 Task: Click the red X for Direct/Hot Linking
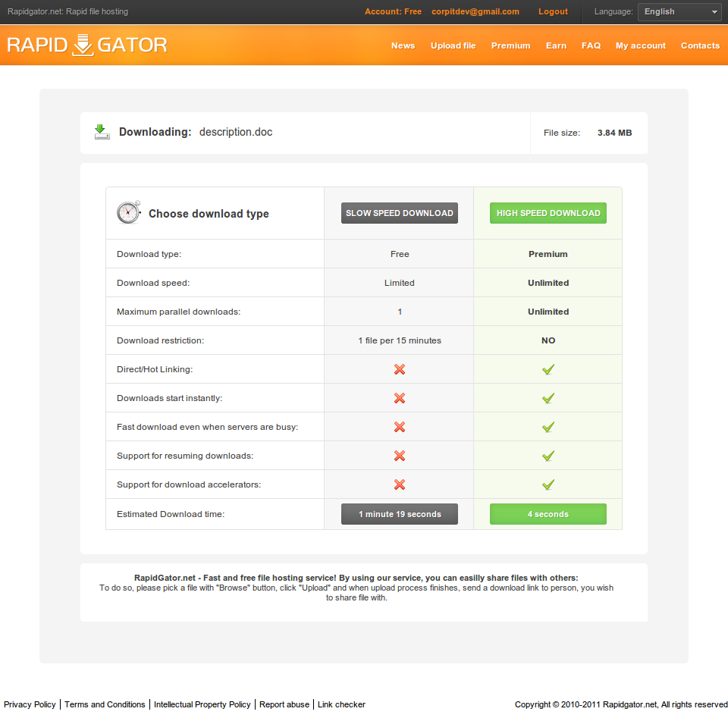400,369
